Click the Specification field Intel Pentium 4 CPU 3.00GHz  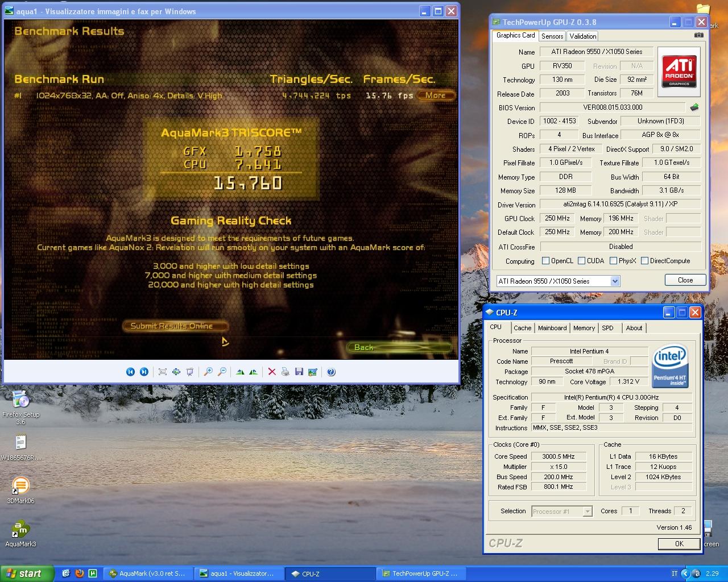pyautogui.click(x=611, y=397)
